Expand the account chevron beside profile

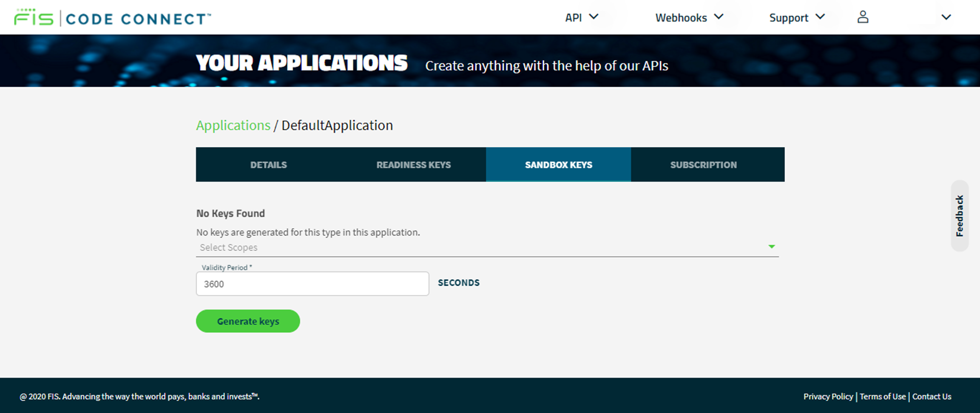coord(946,18)
